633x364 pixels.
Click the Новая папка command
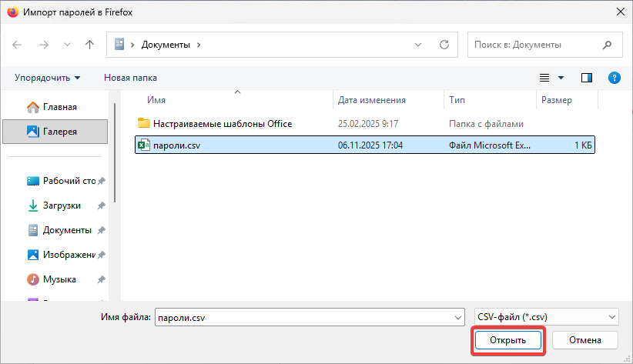point(130,78)
